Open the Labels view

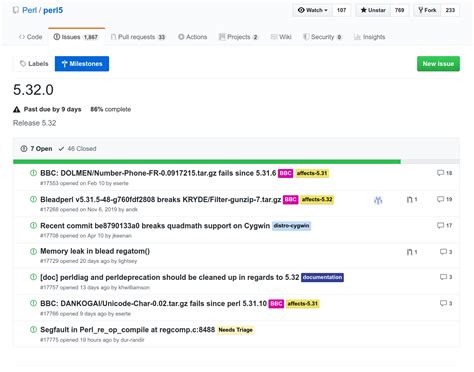point(34,64)
